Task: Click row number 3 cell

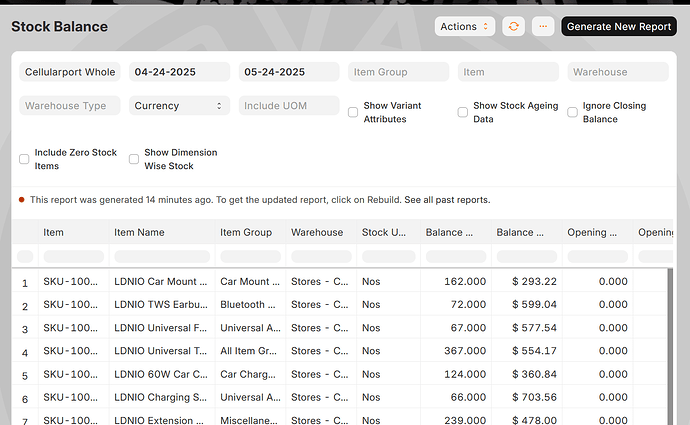Action: [x=25, y=328]
